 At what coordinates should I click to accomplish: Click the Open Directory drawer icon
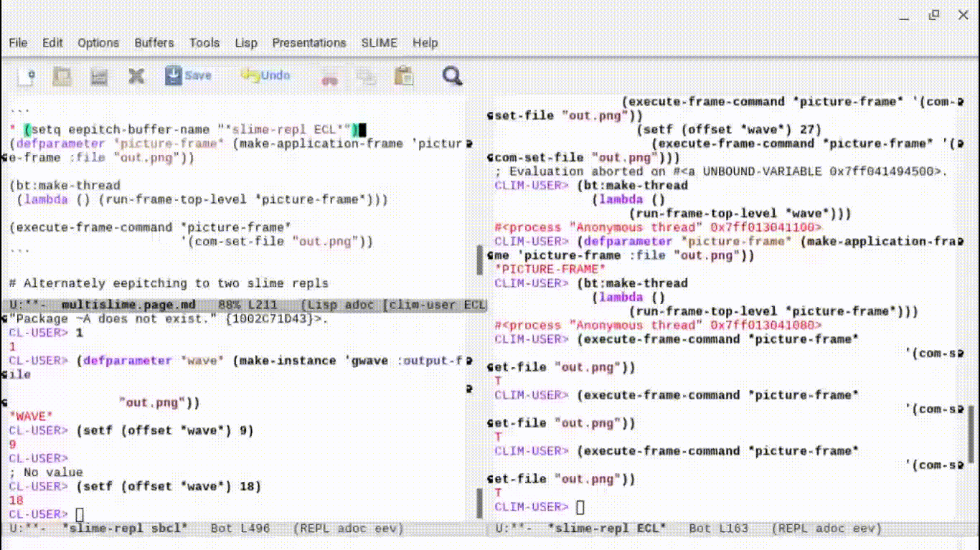(99, 75)
